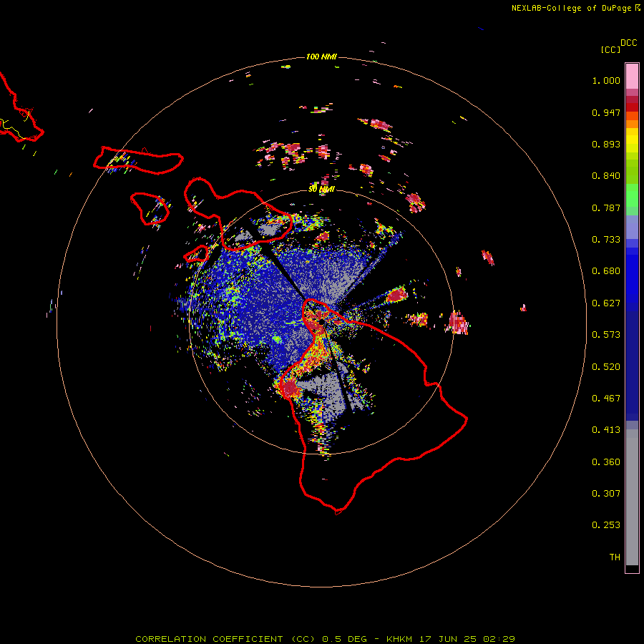Screen dimensions: 644x644
Task: Click the 0.787 color scale value
Action: click(x=606, y=208)
